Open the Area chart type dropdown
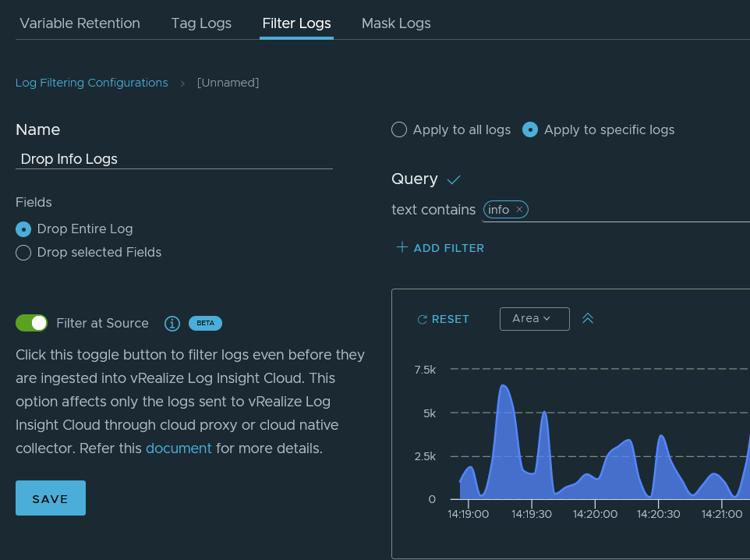Screen dimensions: 750x560 [534, 319]
